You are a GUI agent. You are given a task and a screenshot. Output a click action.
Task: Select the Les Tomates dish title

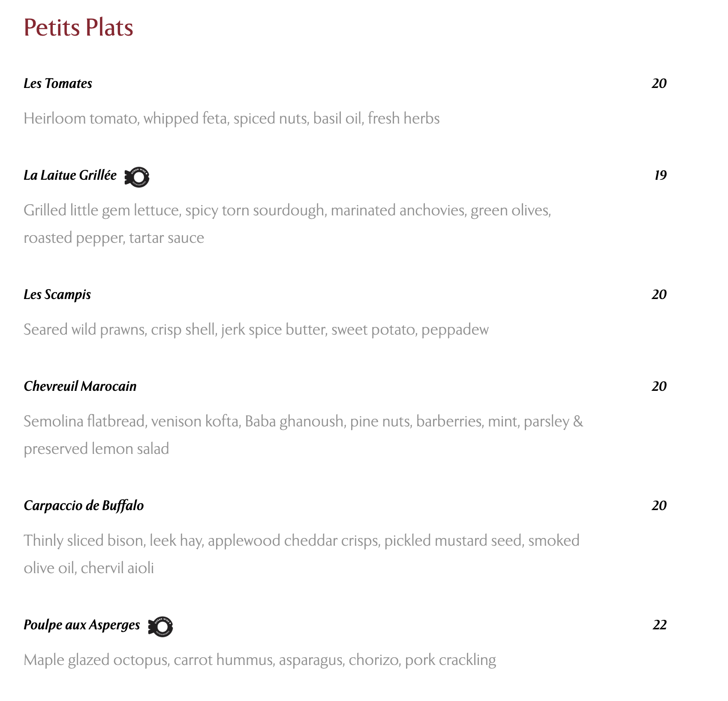coord(58,83)
